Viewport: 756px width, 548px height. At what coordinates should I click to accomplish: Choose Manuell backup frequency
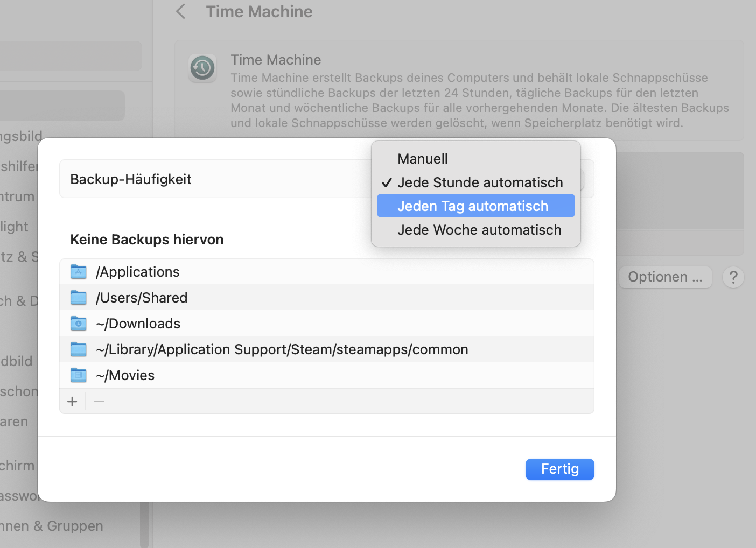[x=423, y=159]
